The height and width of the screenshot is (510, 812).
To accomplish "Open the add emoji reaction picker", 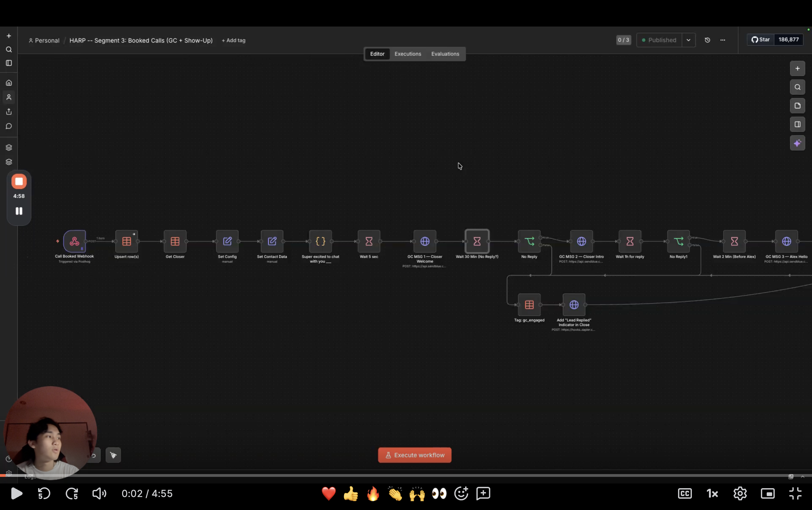I will [x=461, y=493].
